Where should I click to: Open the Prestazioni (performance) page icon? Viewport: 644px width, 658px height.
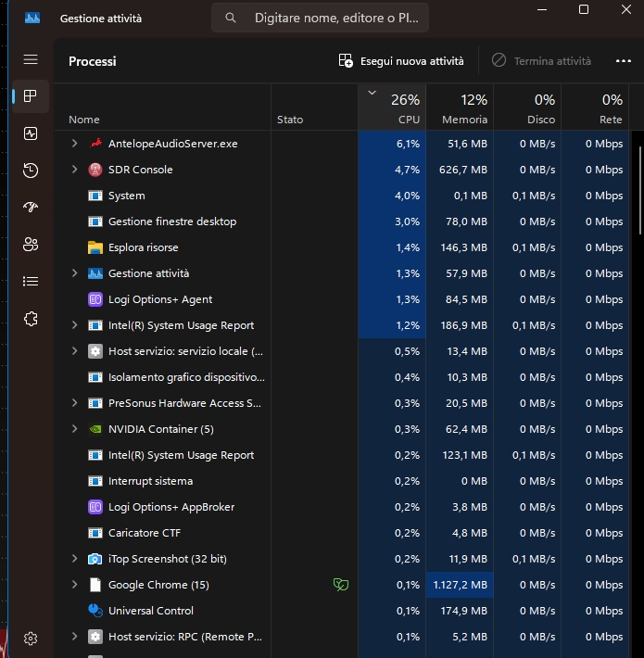pyautogui.click(x=31, y=133)
